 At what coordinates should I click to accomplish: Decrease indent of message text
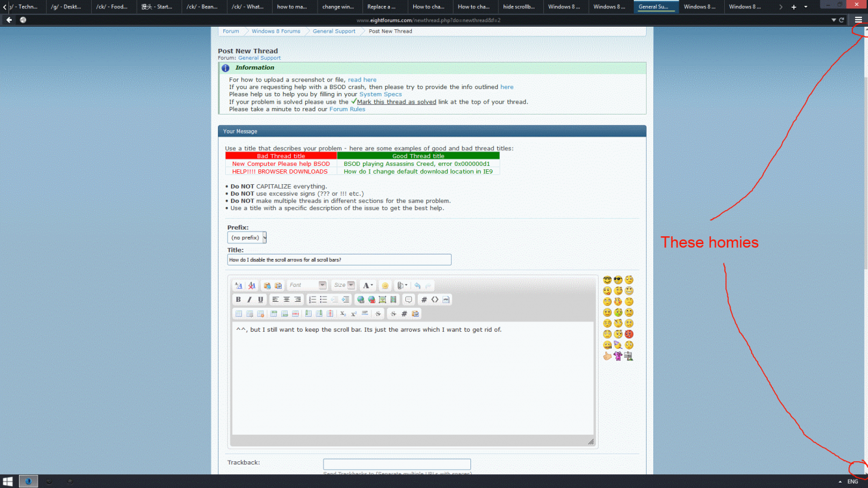[334, 299]
